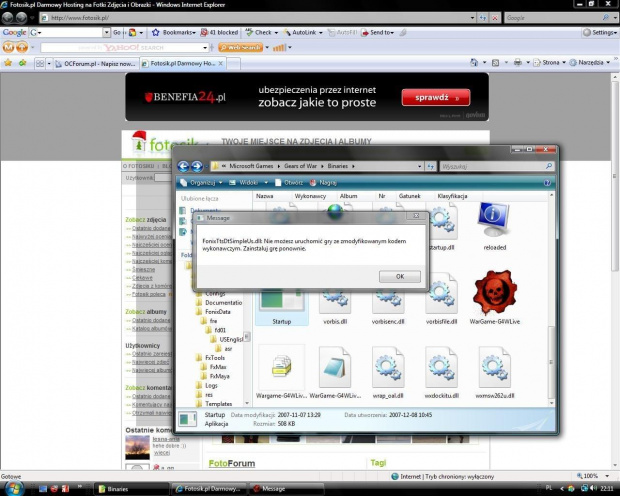Click Web Search button in Yahoo toolbar

coord(241,47)
